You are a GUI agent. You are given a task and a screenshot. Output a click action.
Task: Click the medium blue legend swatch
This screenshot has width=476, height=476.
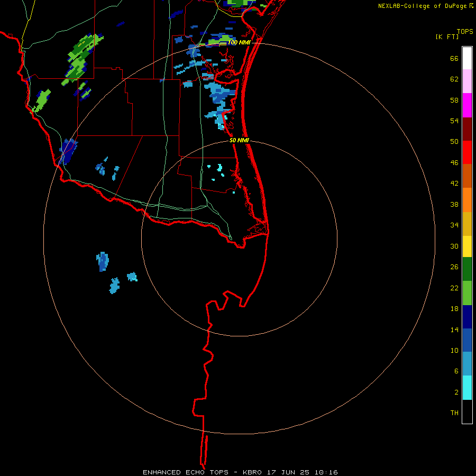[467, 340]
